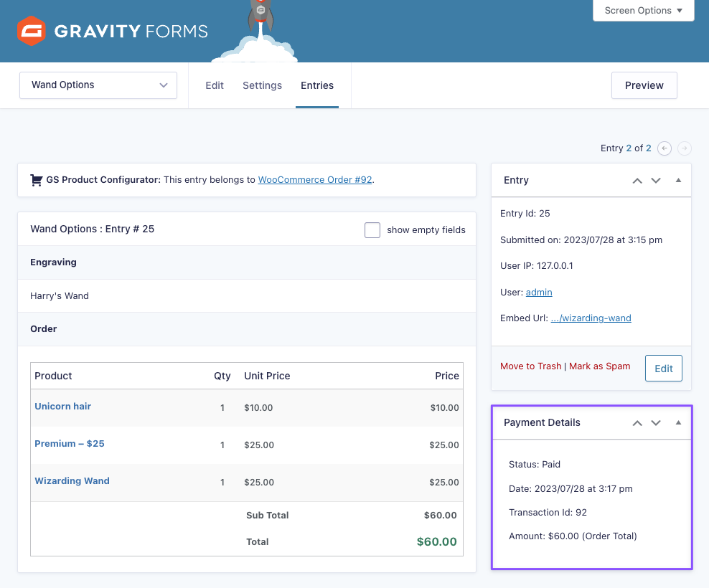Click Unicorn hair product name

(x=63, y=407)
